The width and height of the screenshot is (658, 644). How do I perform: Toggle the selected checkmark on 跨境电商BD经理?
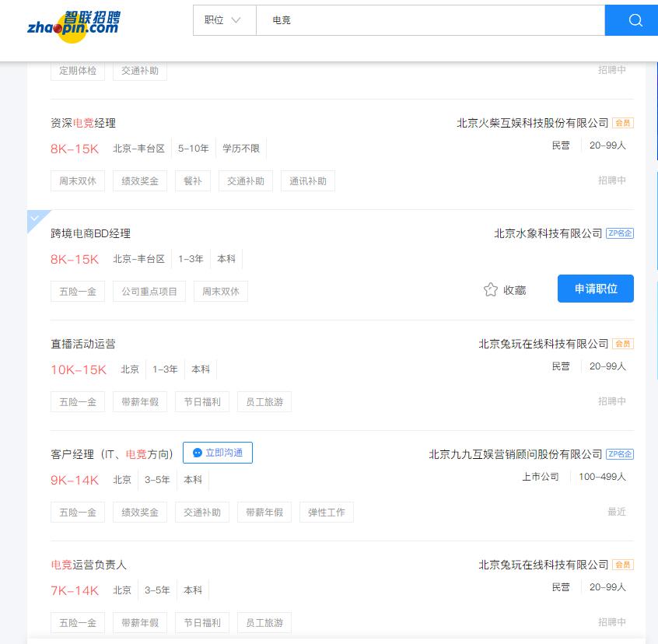coord(35,218)
